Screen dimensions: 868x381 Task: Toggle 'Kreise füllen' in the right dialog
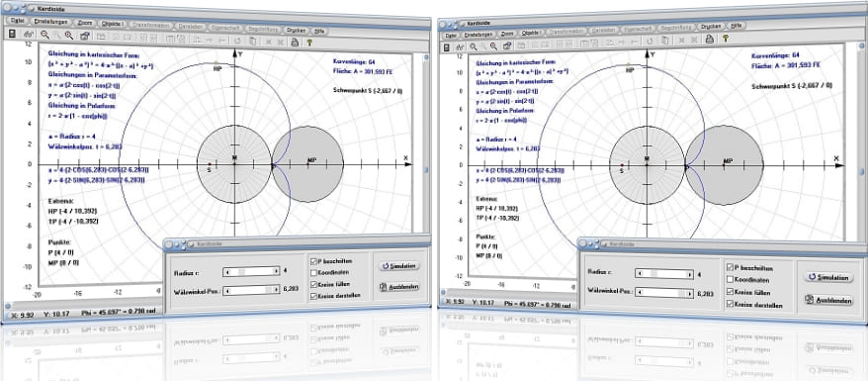[730, 292]
